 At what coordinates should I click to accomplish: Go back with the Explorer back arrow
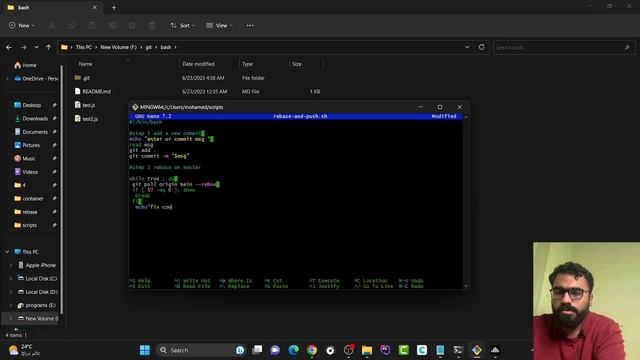[9, 47]
